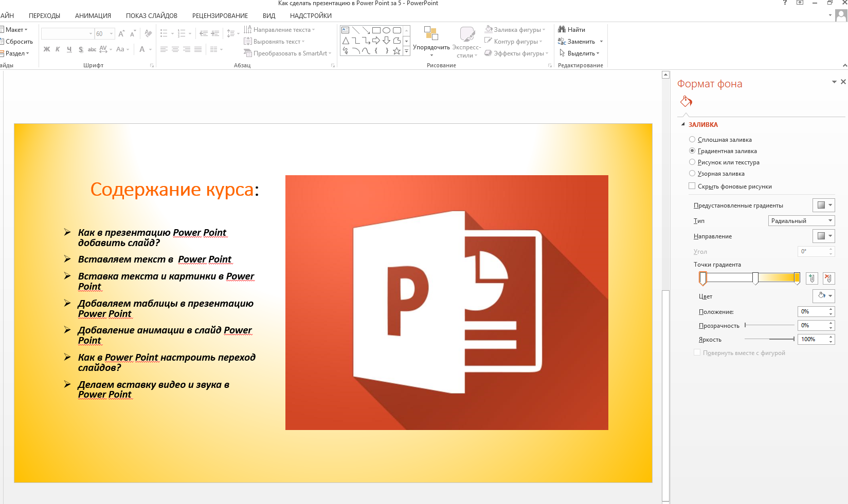Click the PowerPoint logo image on slide
Image resolution: width=848 pixels, height=504 pixels.
click(x=447, y=303)
